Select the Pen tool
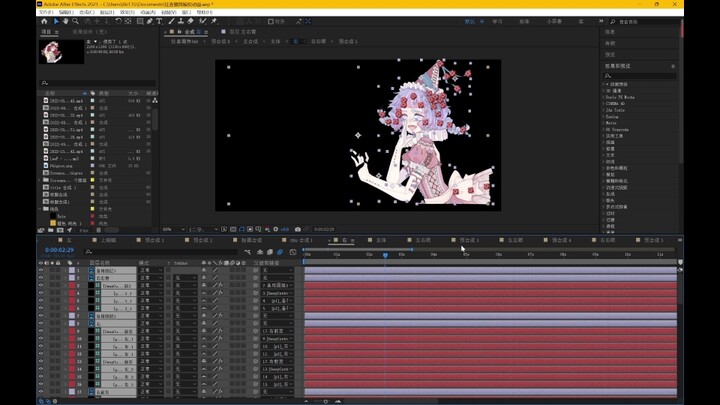 coord(150,21)
